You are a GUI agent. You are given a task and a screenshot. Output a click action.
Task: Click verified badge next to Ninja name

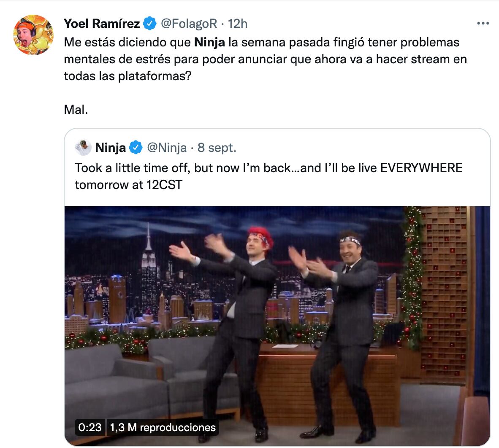click(136, 148)
